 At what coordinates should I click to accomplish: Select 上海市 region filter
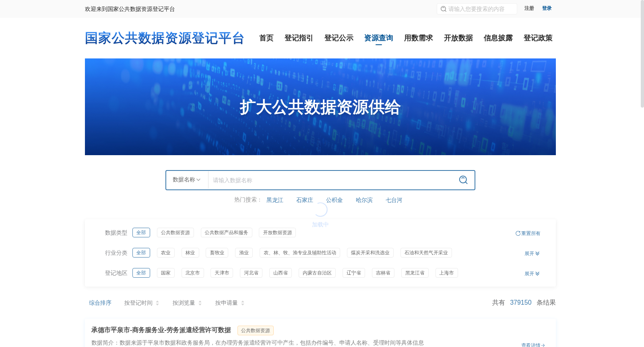click(447, 273)
